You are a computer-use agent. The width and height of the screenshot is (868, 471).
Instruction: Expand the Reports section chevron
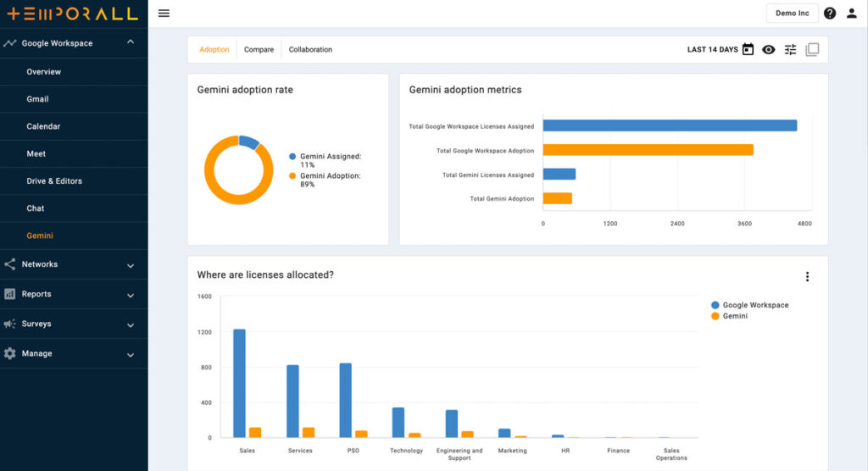[130, 296]
